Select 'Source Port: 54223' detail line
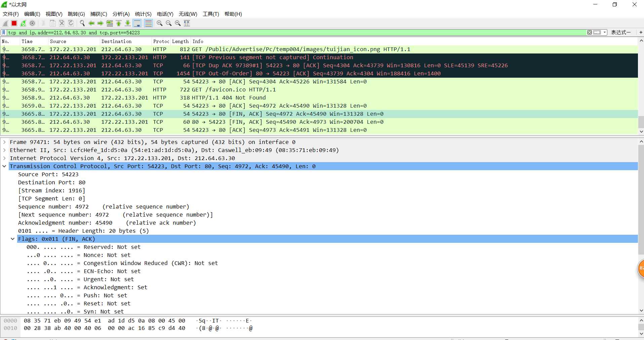 click(48, 174)
